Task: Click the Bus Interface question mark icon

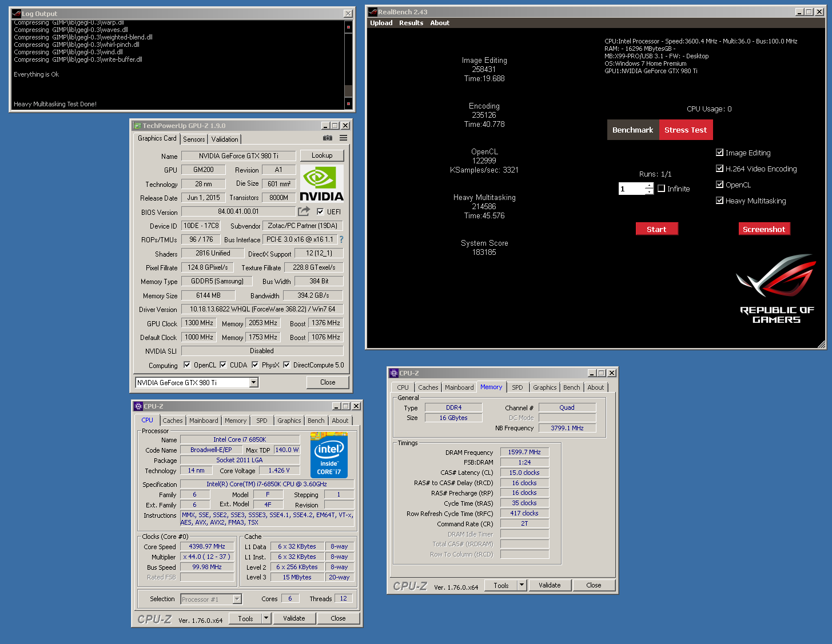Action: 341,239
